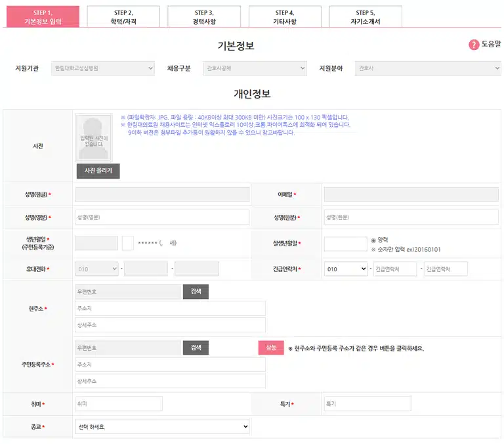Image resolution: width=504 pixels, height=444 pixels.
Task: Focus the 특기 input field
Action: tap(367, 403)
